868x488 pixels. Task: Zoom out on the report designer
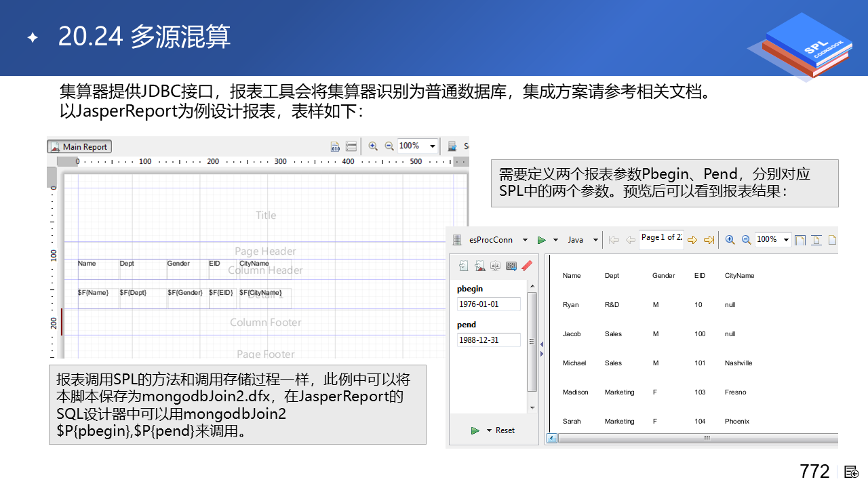[389, 146]
